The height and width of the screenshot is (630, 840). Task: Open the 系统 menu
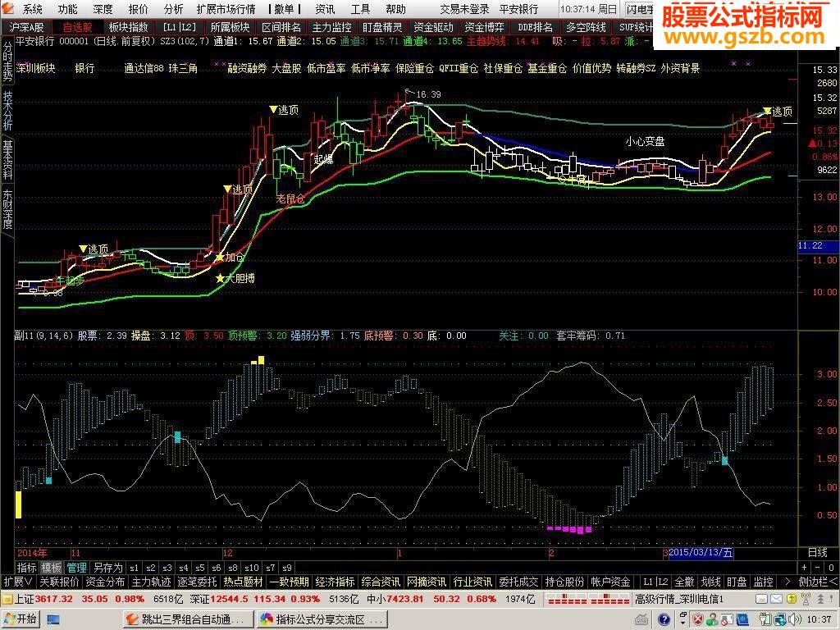tap(32, 9)
